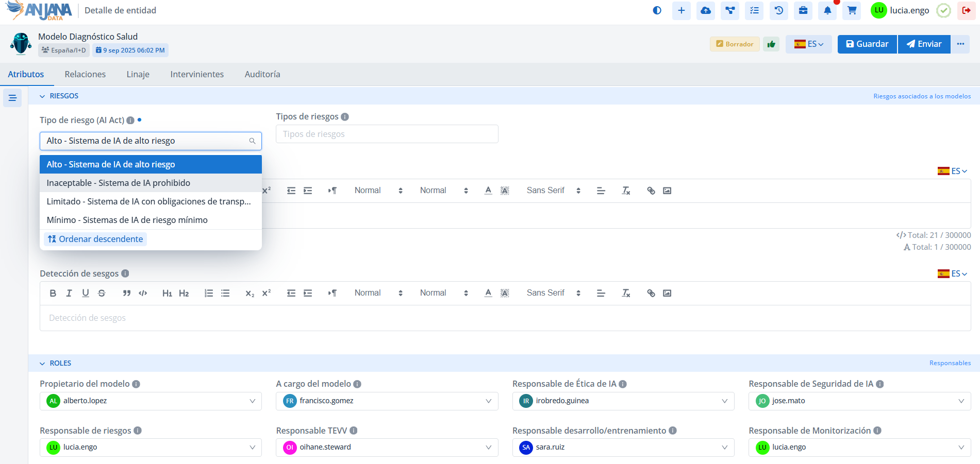Image resolution: width=980 pixels, height=464 pixels.
Task: Open the ES language dropdown near Guardar
Action: point(808,44)
